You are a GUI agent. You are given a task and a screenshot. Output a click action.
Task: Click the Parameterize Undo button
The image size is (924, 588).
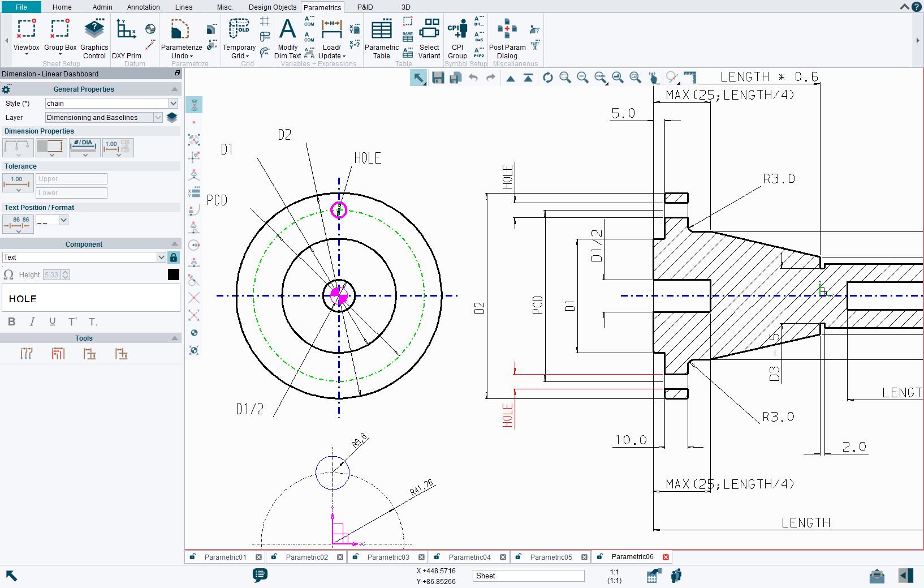(x=182, y=38)
